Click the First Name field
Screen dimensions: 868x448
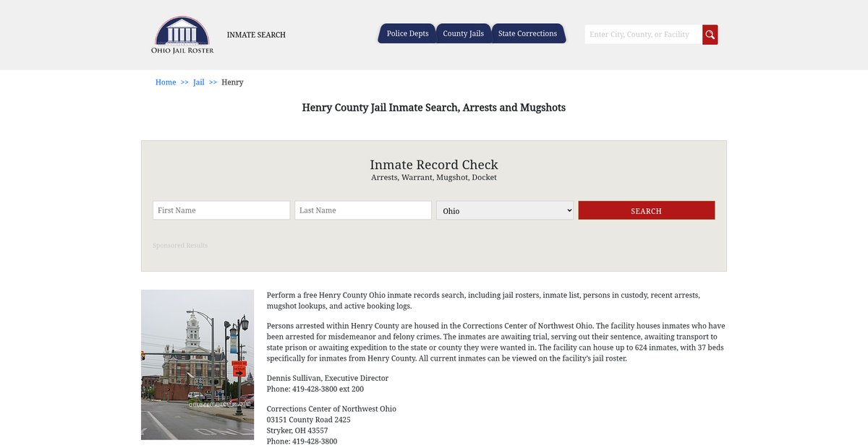click(221, 210)
